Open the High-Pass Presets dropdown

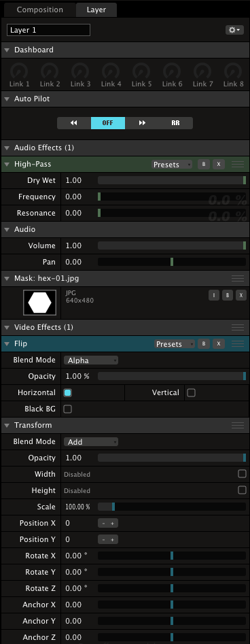tap(172, 165)
